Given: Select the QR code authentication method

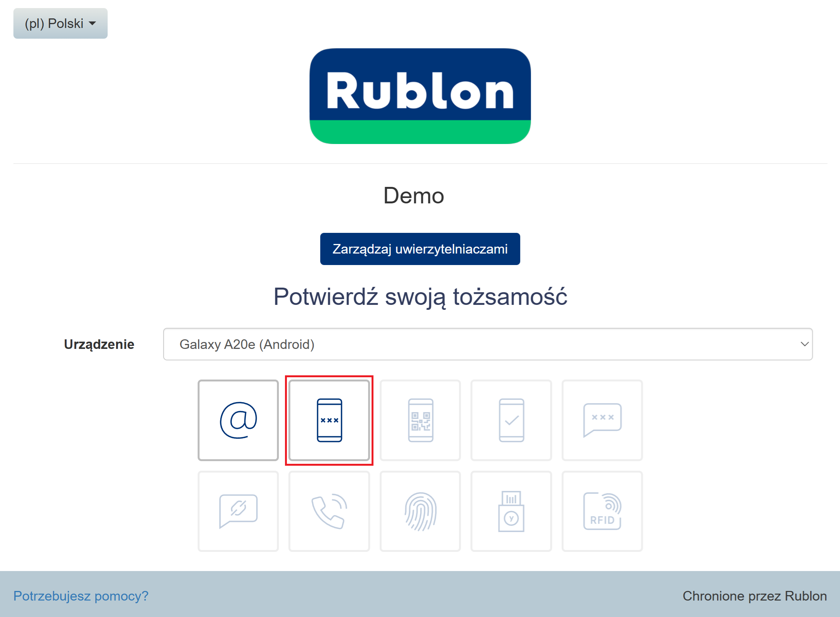Looking at the screenshot, I should click(x=420, y=420).
